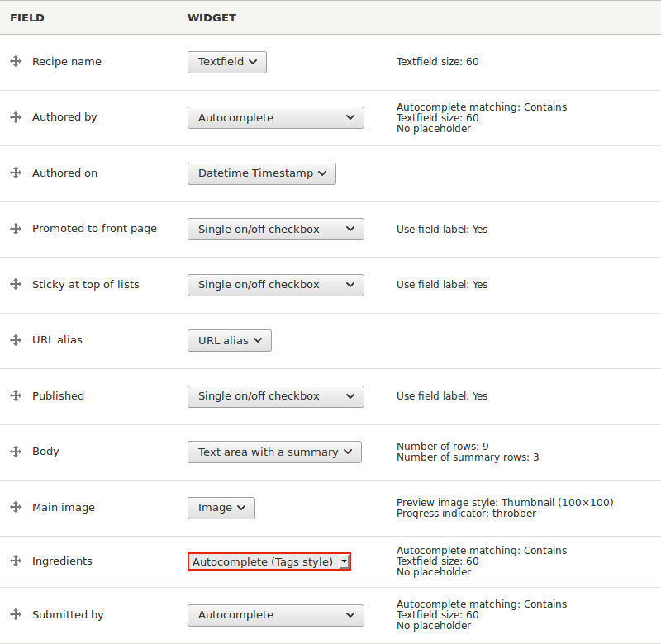The image size is (661, 644).
Task: Click drag handle for Submitted by row
Action: click(16, 615)
